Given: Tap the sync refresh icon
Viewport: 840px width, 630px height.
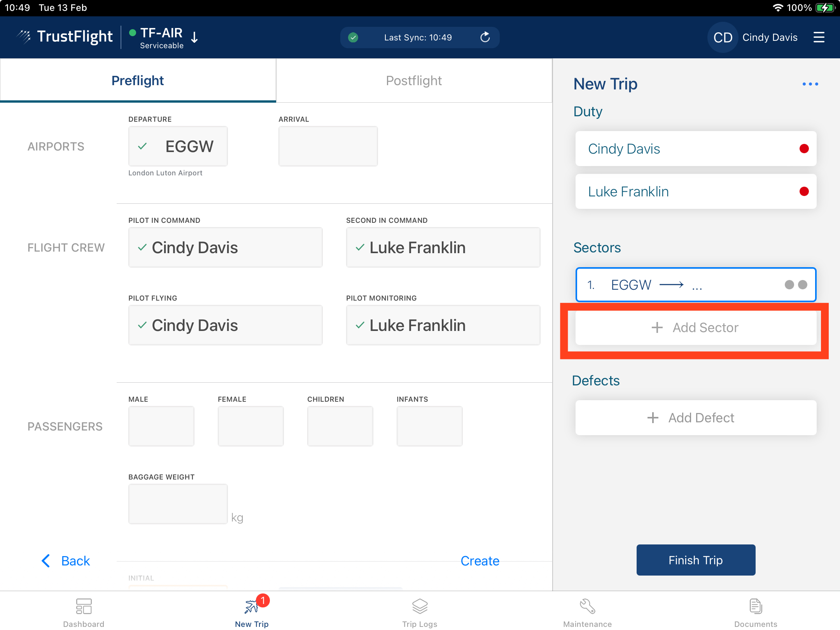Looking at the screenshot, I should [485, 37].
